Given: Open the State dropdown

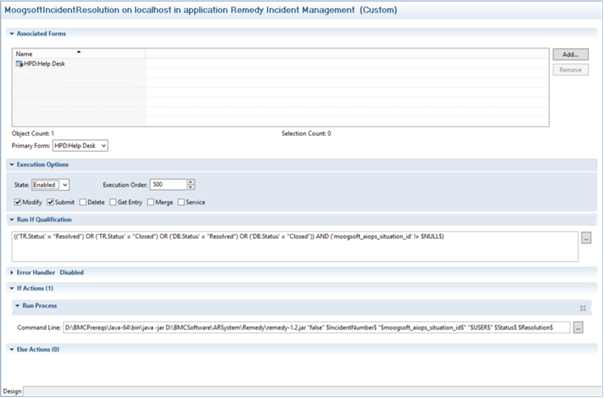Looking at the screenshot, I should pos(50,185).
